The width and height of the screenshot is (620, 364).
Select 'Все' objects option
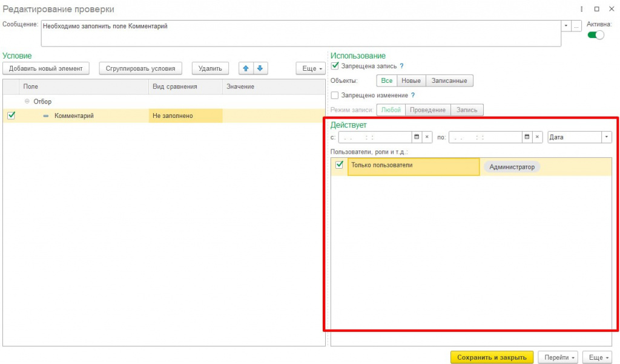click(387, 80)
